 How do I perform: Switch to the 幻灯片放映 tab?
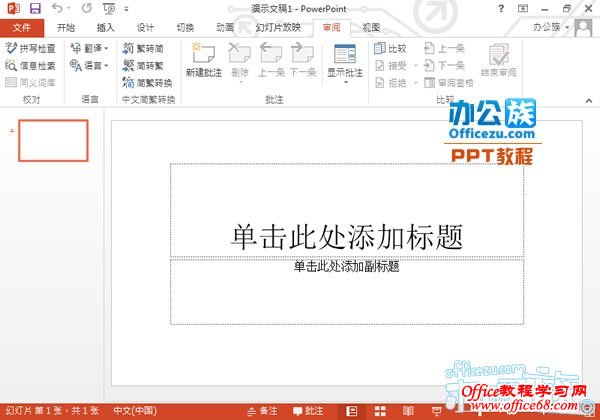[x=278, y=28]
